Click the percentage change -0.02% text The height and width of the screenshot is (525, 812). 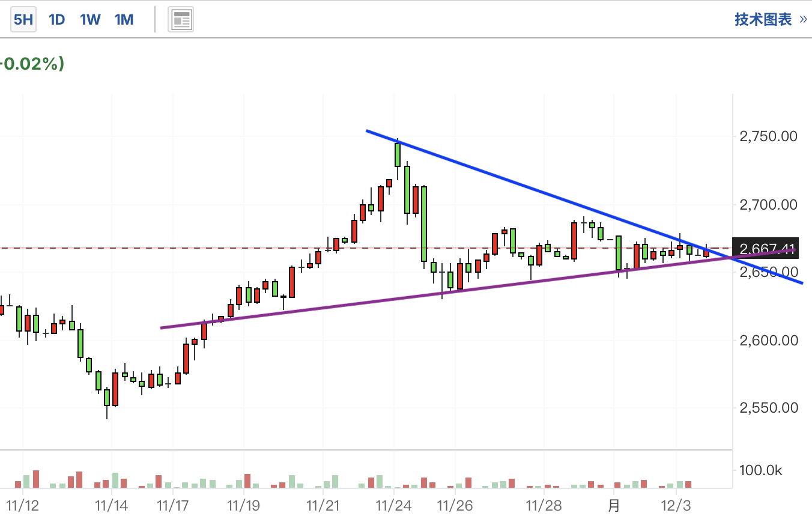coord(32,64)
